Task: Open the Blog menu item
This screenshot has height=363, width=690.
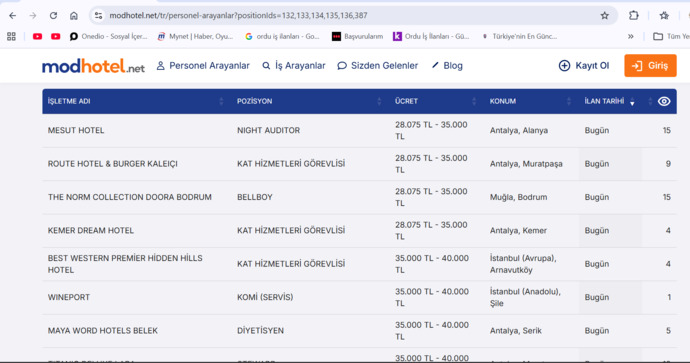Action: pos(447,66)
